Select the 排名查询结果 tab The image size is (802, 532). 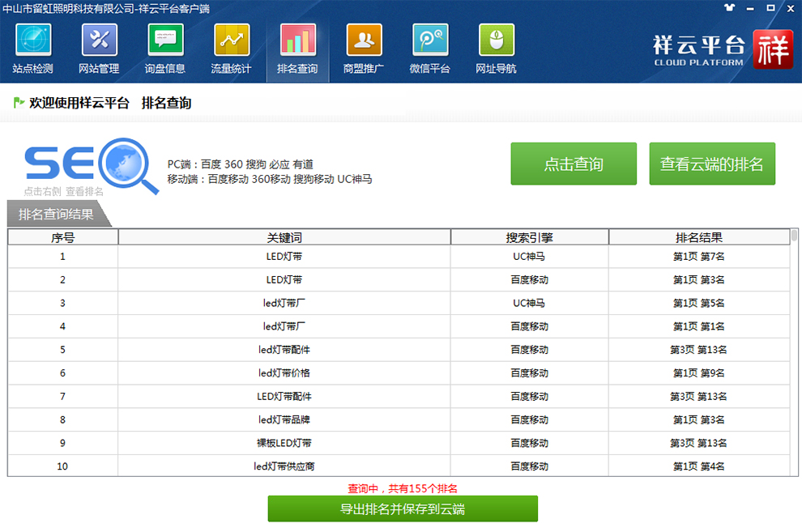pos(57,215)
